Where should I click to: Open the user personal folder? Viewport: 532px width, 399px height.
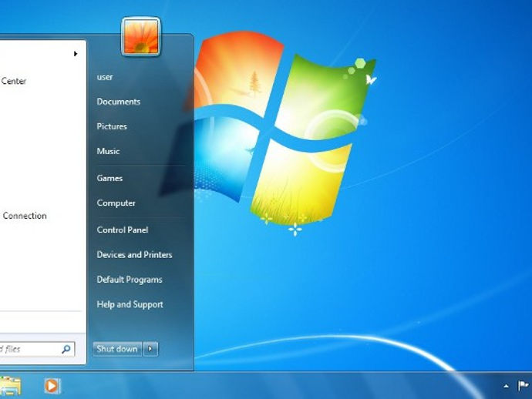[x=105, y=77]
